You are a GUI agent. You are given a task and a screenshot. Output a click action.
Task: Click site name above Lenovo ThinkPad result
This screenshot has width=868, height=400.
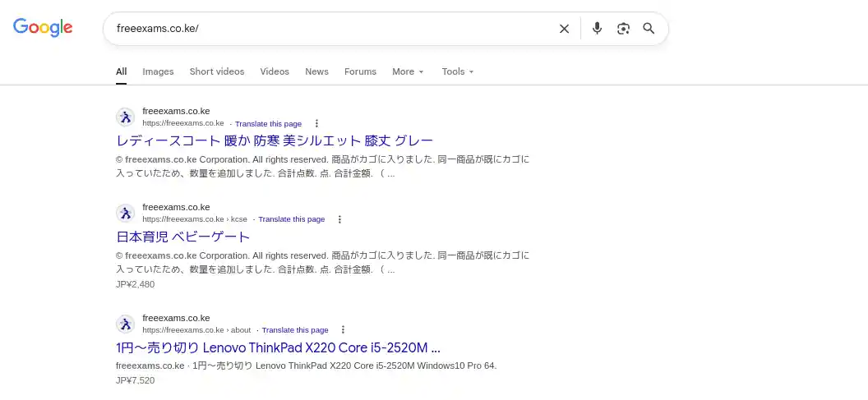pos(176,318)
